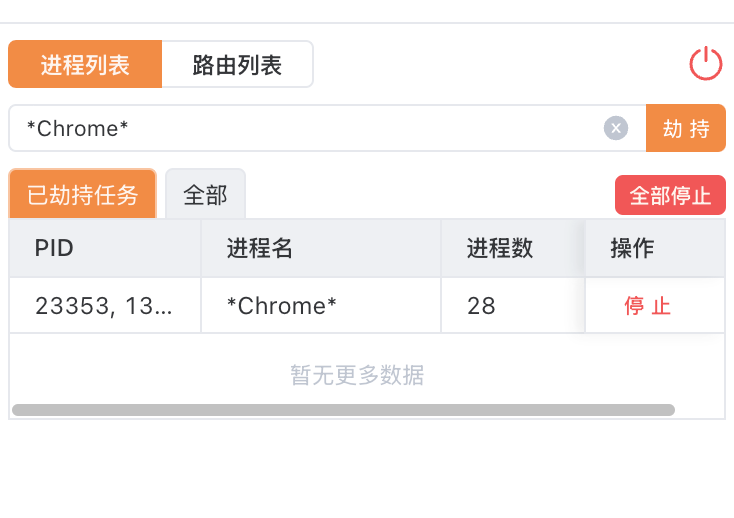Switch to the 路由列表 tab
This screenshot has height=518, width=734.
tap(237, 64)
